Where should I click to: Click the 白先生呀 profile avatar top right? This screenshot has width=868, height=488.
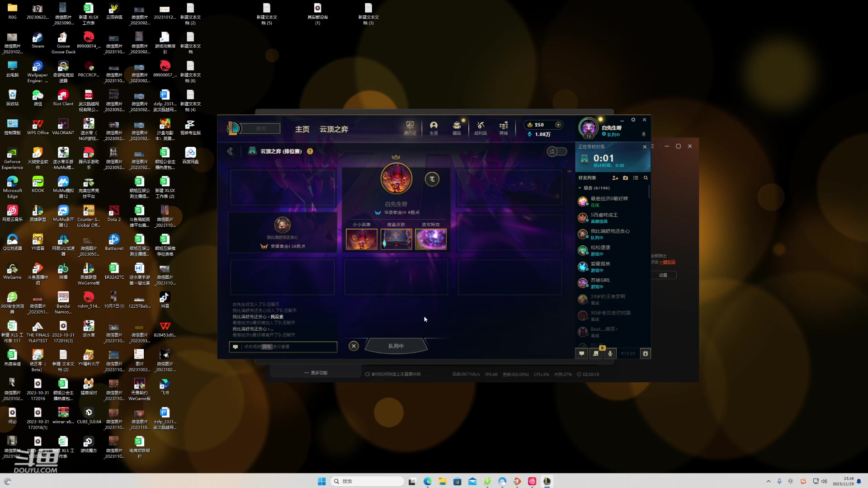[x=588, y=128]
